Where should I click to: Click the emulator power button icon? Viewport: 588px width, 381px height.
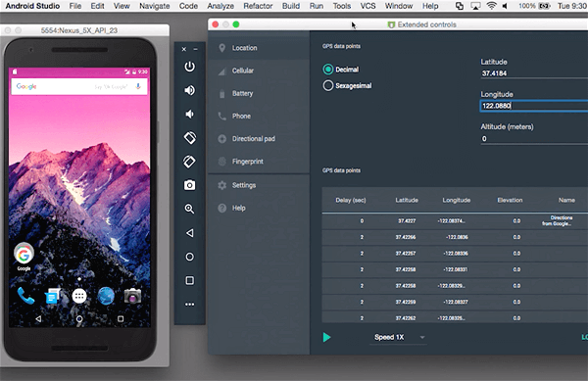click(x=190, y=67)
